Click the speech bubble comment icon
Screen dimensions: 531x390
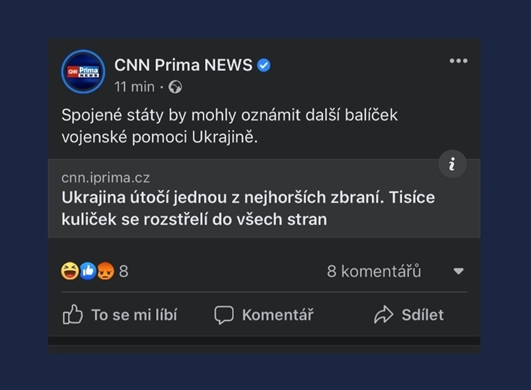point(224,315)
